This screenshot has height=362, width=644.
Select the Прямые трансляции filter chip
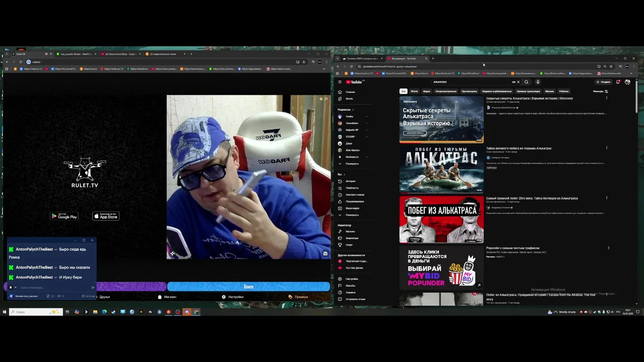(528, 92)
